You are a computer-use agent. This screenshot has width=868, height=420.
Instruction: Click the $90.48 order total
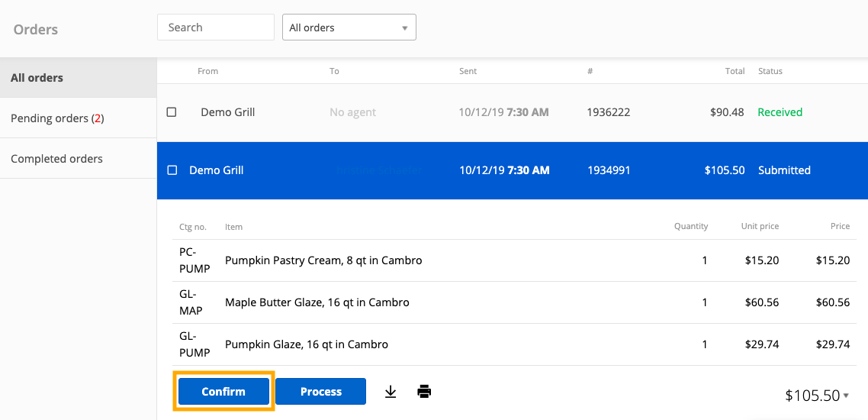click(728, 112)
